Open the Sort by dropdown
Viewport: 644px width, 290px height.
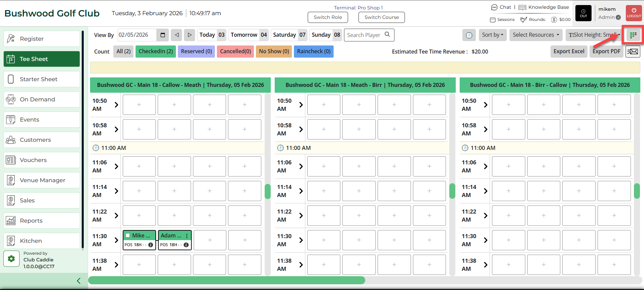492,35
